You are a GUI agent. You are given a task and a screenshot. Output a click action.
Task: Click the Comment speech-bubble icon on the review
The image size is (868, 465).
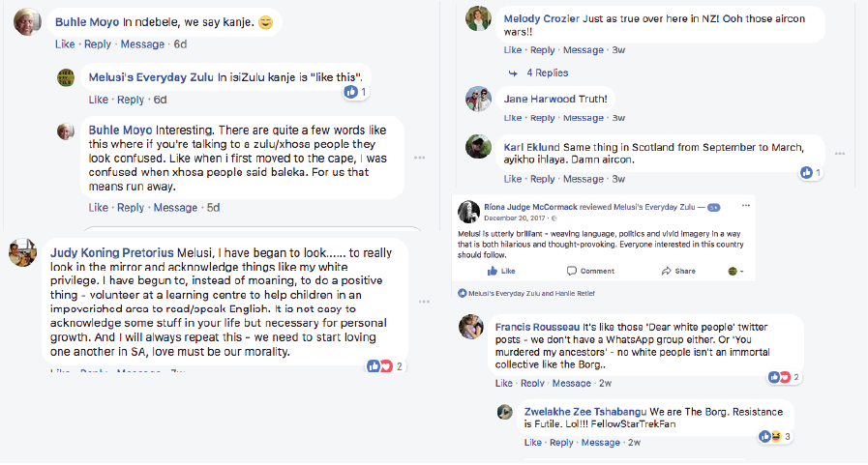[571, 271]
